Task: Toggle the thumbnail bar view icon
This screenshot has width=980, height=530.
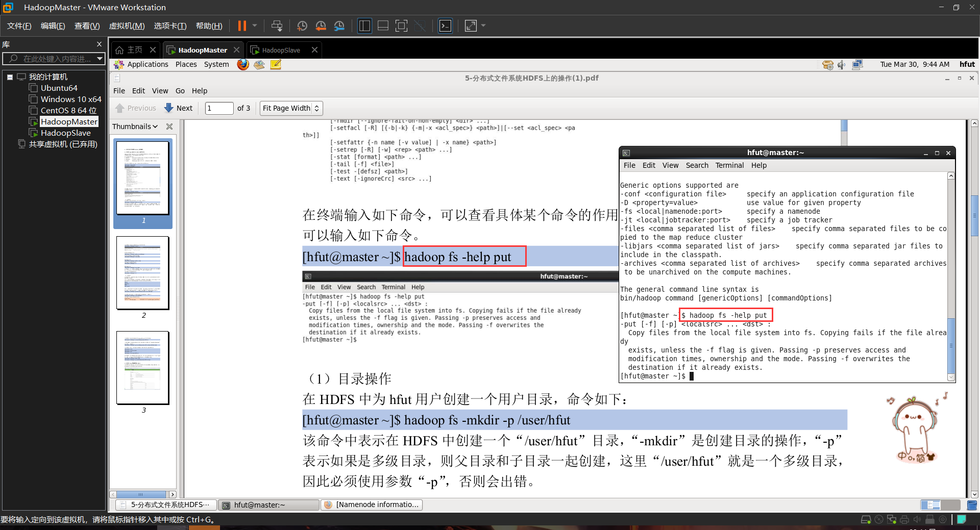Action: pyautogui.click(x=383, y=26)
